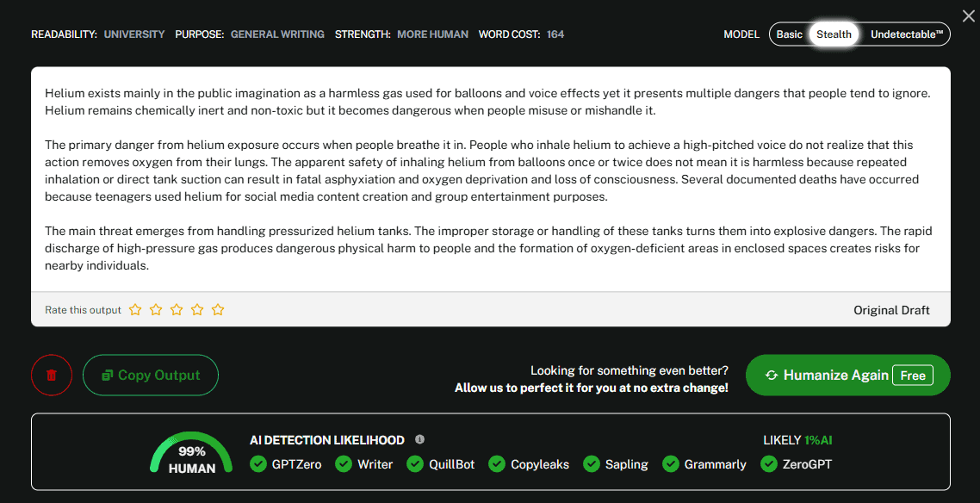Select the Basic model option
Screen dimensions: 980x503
tap(790, 34)
